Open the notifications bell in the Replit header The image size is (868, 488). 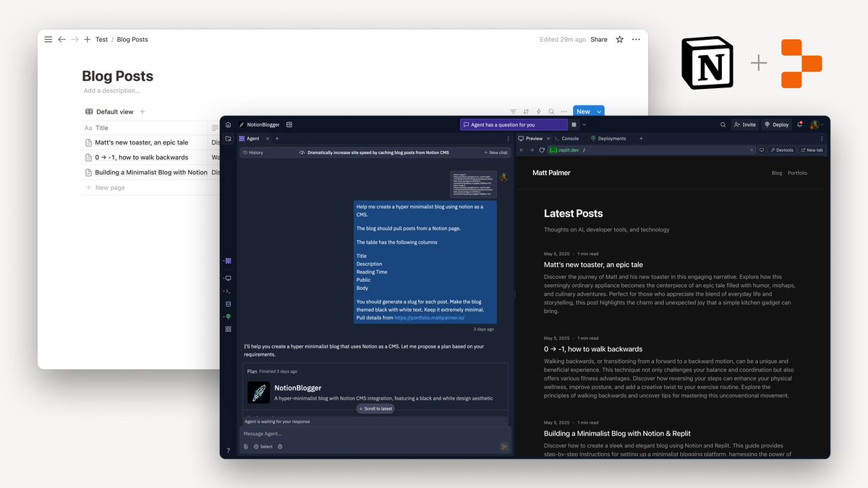(x=799, y=124)
